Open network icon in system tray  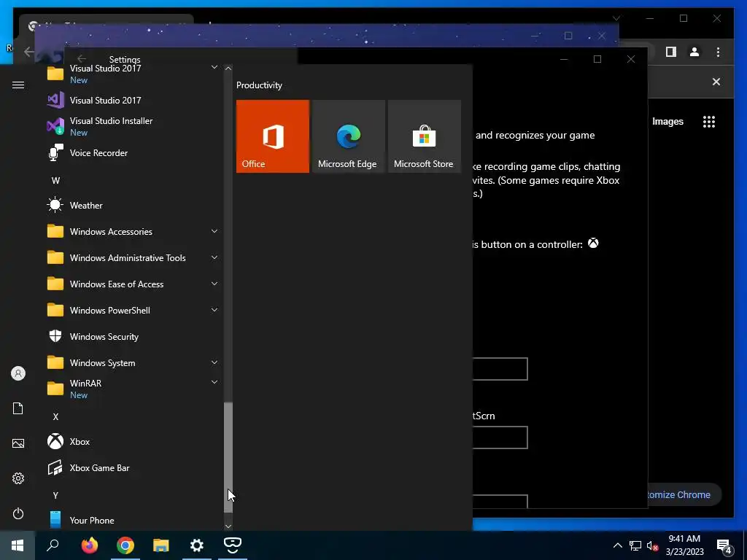pos(635,545)
